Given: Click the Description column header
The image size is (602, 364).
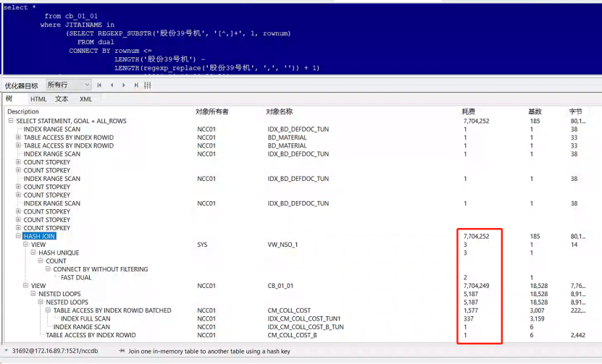Looking at the screenshot, I should pyautogui.click(x=23, y=111).
